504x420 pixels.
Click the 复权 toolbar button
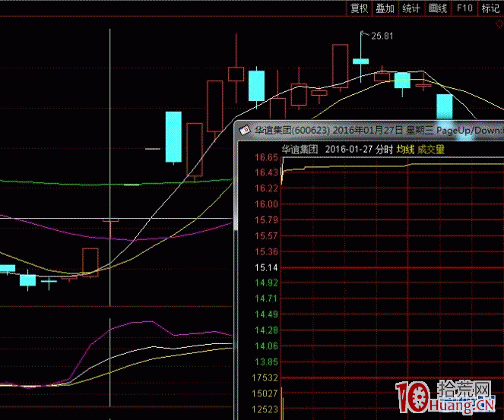point(359,8)
